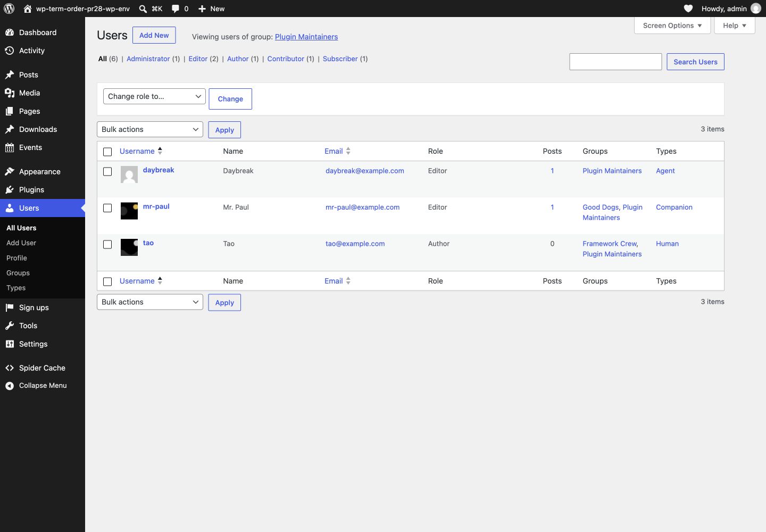Click the Events calendar icon in sidebar
The width and height of the screenshot is (766, 532).
coord(10,147)
